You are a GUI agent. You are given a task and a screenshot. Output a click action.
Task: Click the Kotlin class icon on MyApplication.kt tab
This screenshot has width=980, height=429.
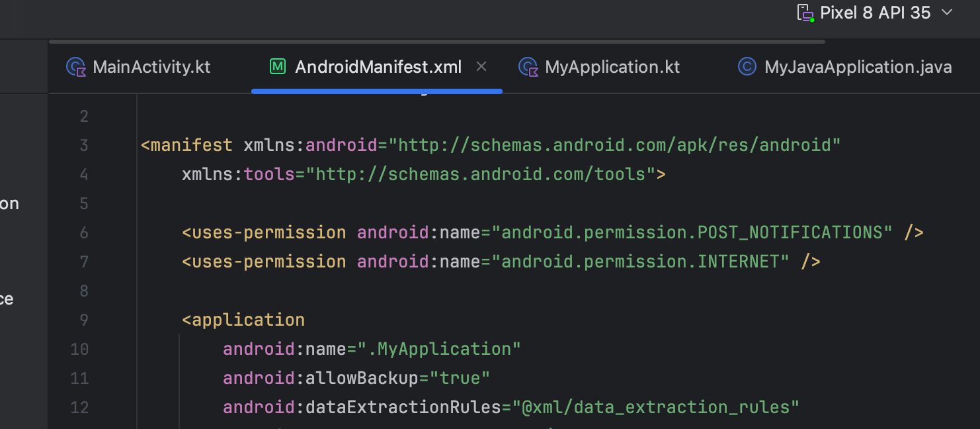point(528,67)
